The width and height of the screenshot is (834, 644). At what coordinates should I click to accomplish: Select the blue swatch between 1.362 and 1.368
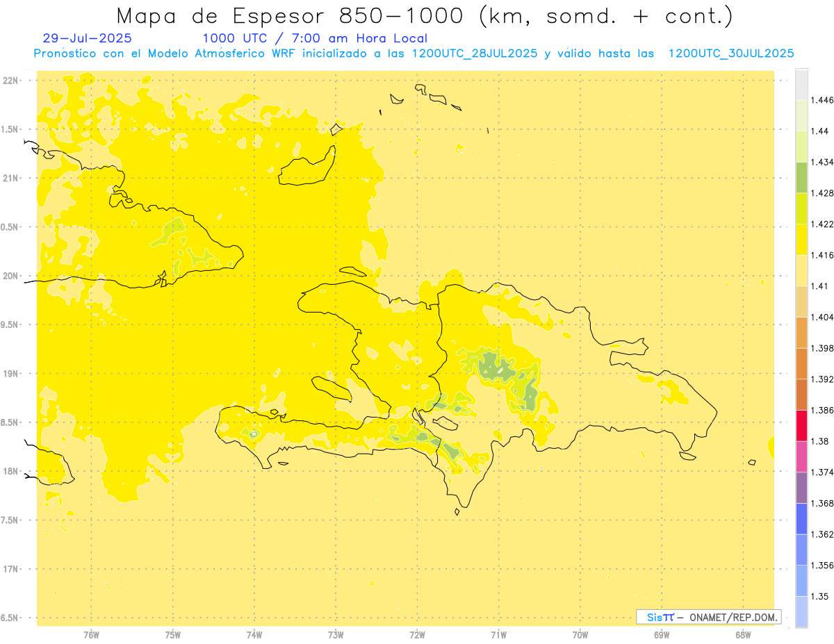coord(801,518)
